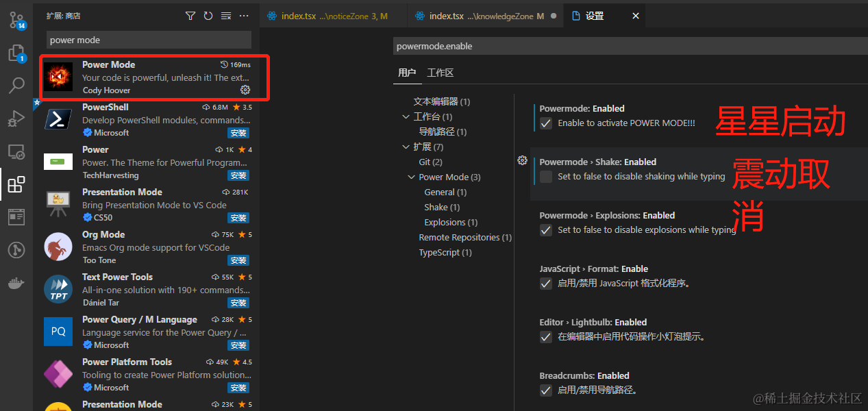Collapse 扩展 (7) settings tree node
Screen dimensions: 868x411
point(406,147)
